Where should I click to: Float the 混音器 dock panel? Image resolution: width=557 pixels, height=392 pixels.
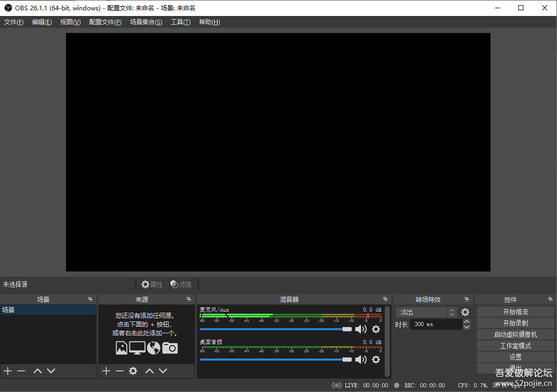tap(385, 299)
